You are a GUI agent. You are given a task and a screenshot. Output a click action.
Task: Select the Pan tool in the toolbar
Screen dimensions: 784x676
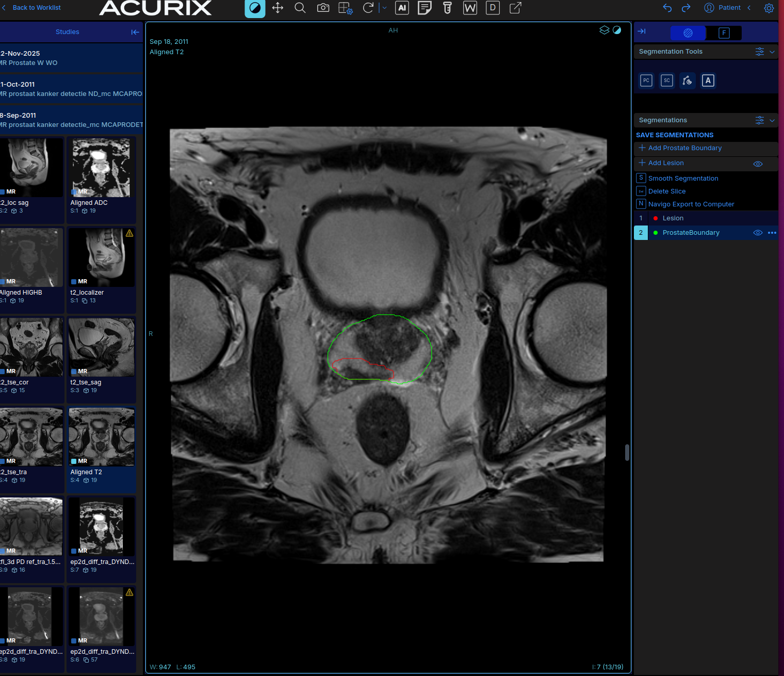tap(277, 8)
